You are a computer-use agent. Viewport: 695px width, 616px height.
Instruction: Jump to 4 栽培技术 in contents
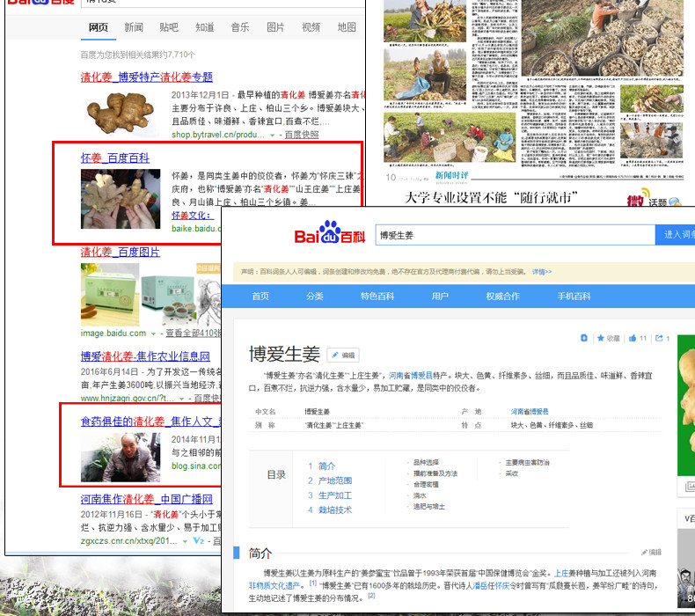pyautogui.click(x=330, y=510)
